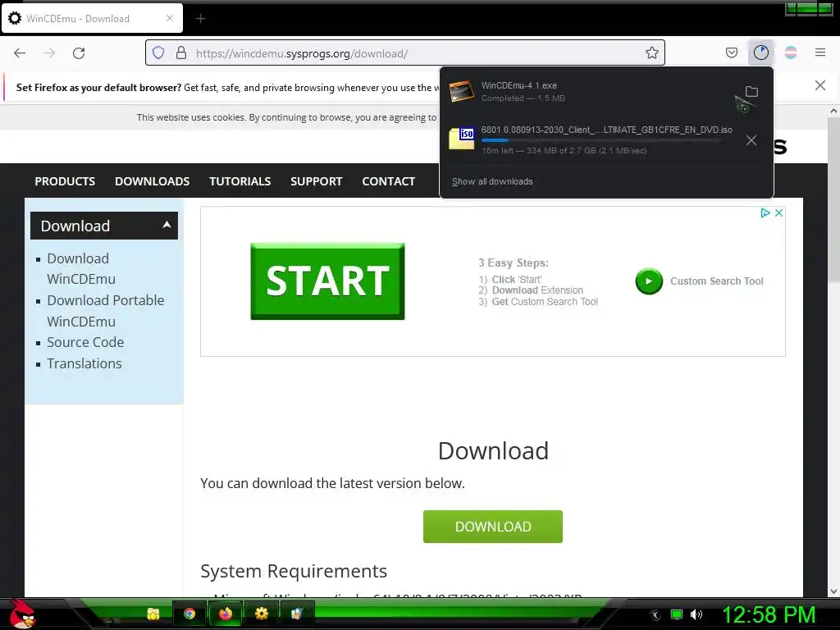Viewport: 840px width, 630px height.
Task: Show WinCDEmu-4.1.exe in its folder
Action: click(751, 92)
